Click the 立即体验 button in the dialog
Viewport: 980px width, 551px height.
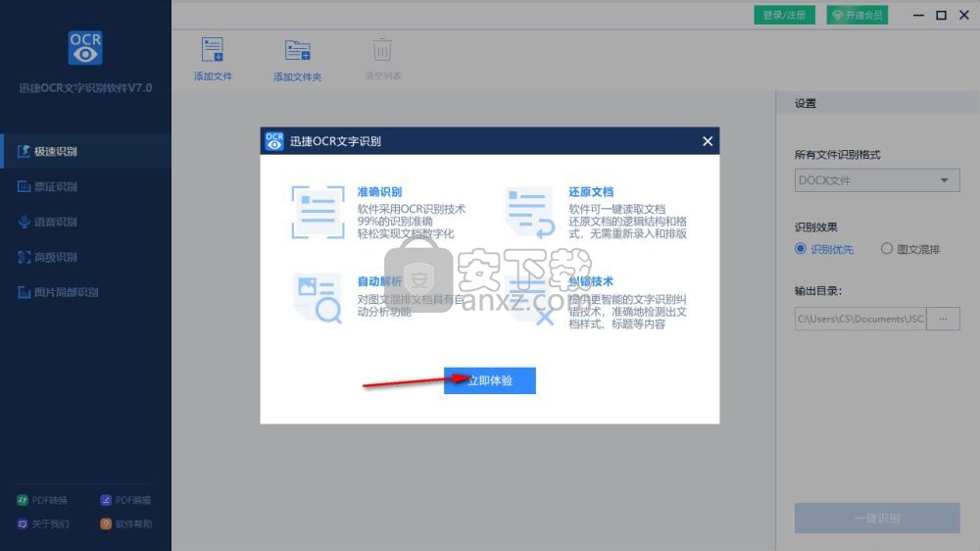pos(489,380)
